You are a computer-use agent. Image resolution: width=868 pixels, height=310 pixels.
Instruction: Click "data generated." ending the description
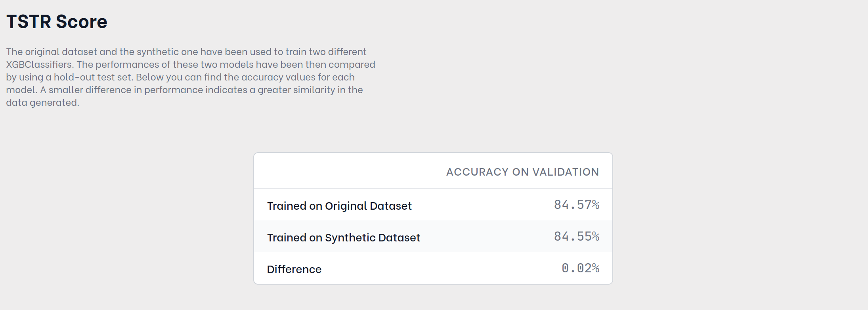coord(42,103)
